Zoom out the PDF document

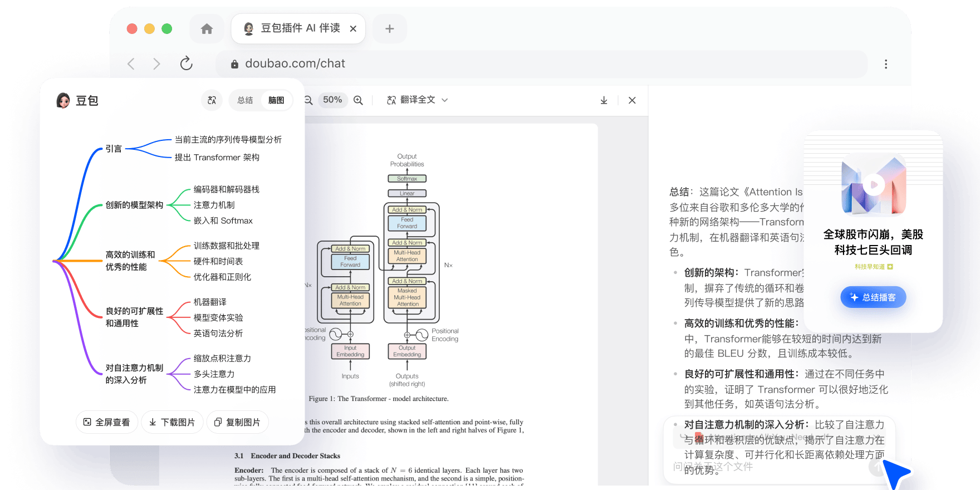(308, 100)
